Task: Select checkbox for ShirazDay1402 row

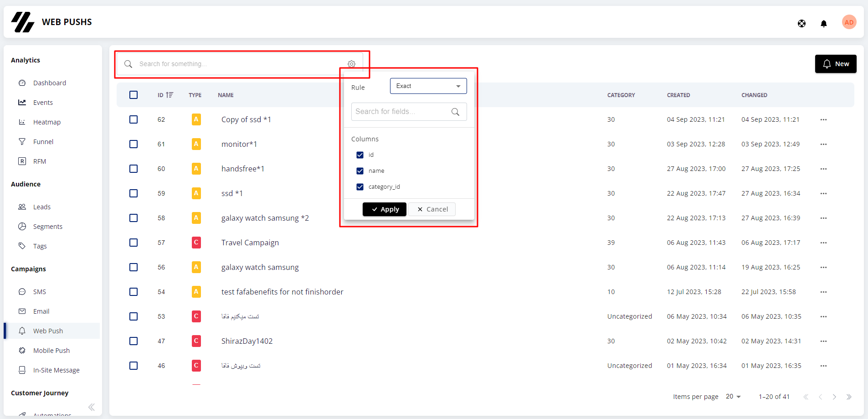Action: pyautogui.click(x=134, y=341)
